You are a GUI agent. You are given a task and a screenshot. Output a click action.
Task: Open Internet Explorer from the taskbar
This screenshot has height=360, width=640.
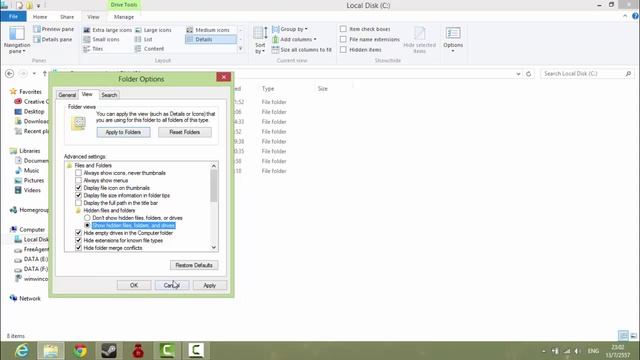point(22,351)
